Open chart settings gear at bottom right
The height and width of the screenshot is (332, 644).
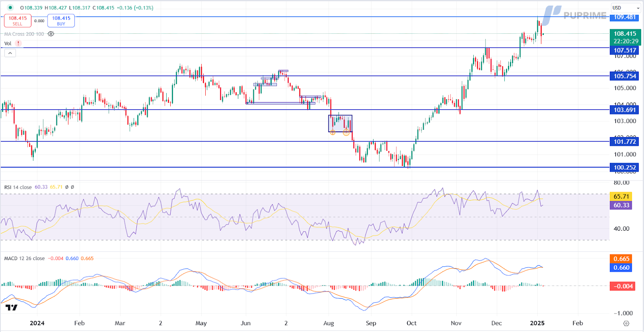click(x=626, y=324)
